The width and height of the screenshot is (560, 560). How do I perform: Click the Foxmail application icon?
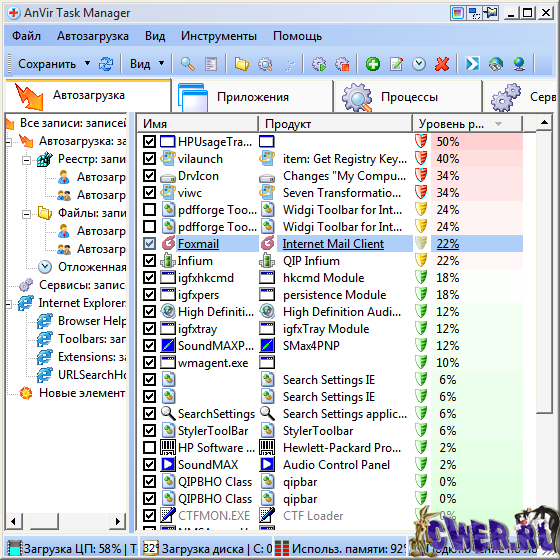[168, 244]
